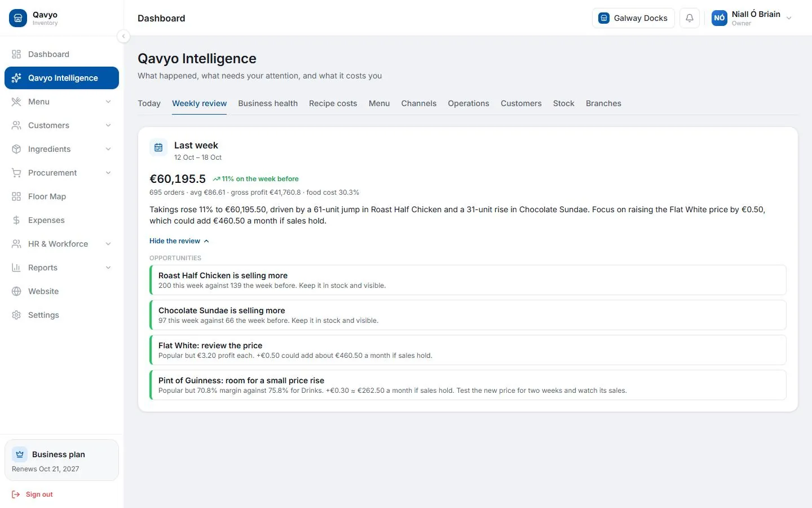Click the Floor Map grid icon
Image resolution: width=812 pixels, height=508 pixels.
coord(16,196)
